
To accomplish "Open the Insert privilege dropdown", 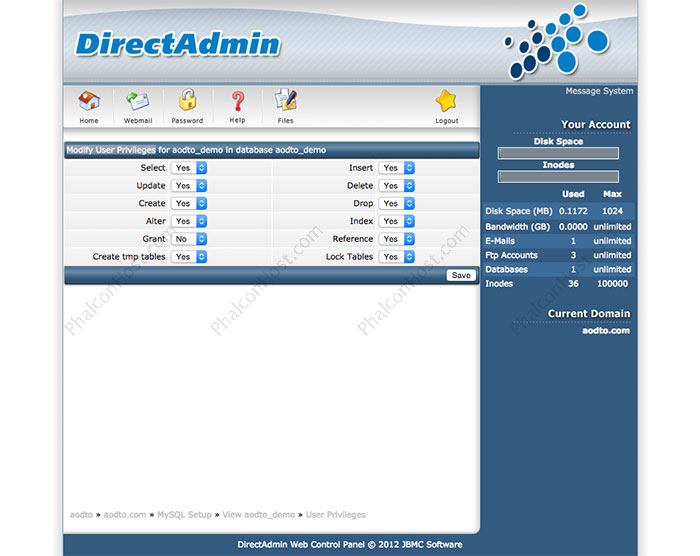I will pyautogui.click(x=396, y=168).
